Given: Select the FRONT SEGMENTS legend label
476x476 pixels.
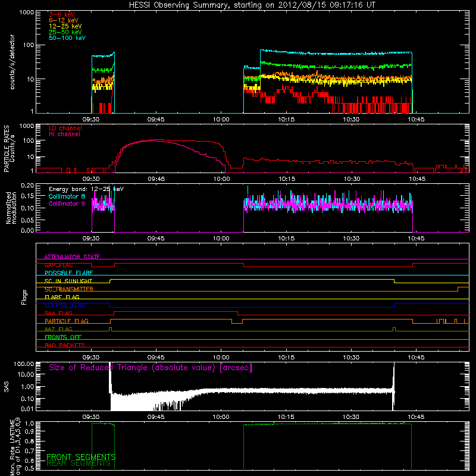Looking at the screenshot, I should (x=81, y=457).
